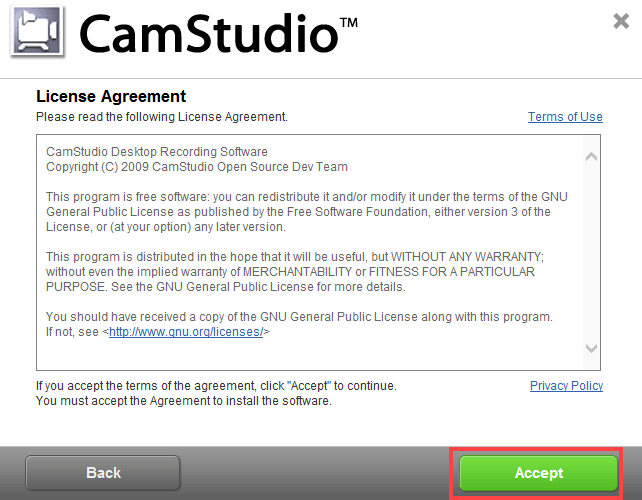The image size is (642, 500).
Task: Close the installer with the X icon
Action: pos(621,21)
